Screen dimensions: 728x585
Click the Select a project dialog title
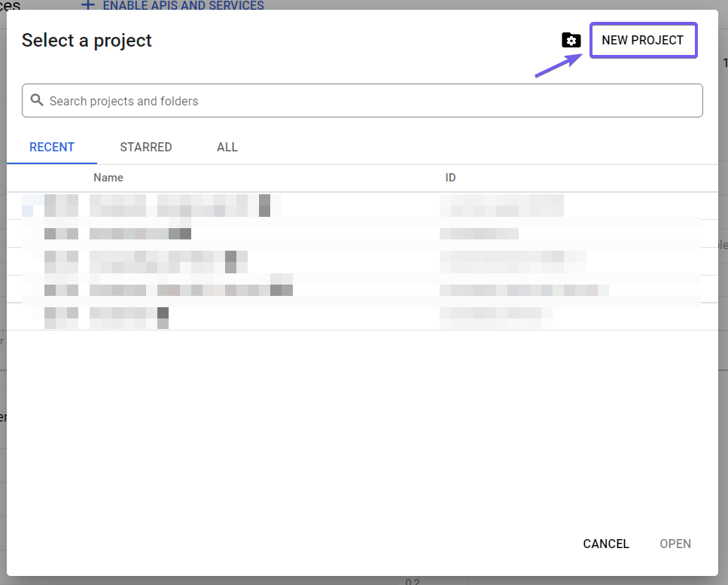pos(87,40)
